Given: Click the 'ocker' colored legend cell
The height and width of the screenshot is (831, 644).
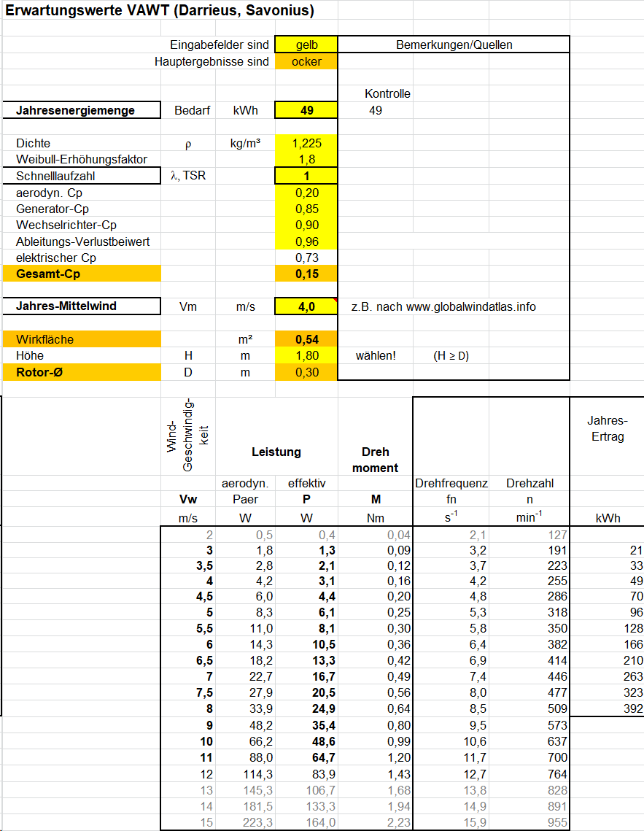Looking at the screenshot, I should click(306, 62).
